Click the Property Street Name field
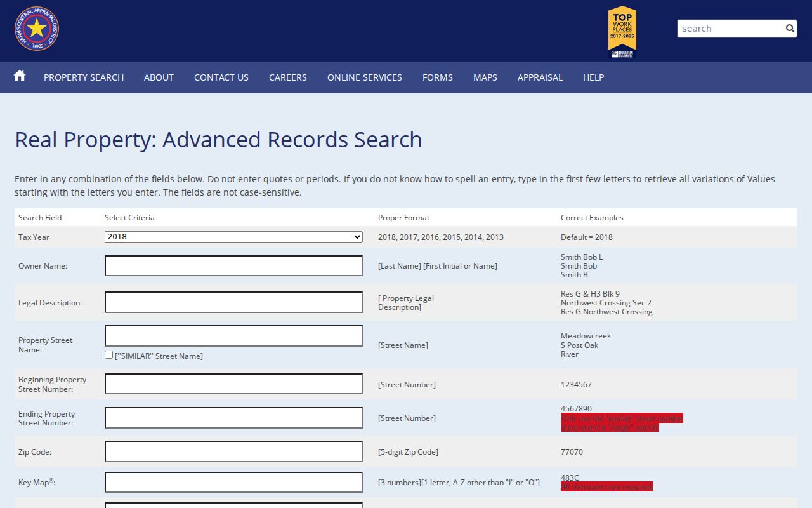 tap(233, 337)
